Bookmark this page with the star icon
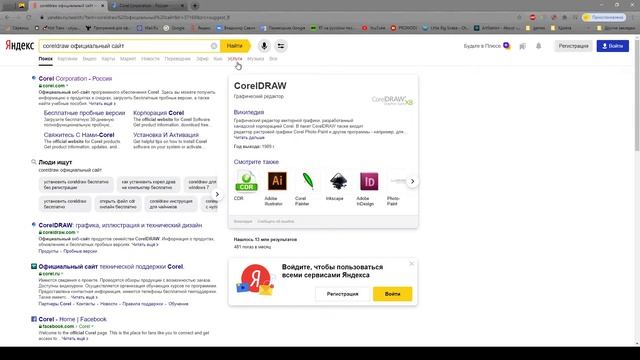 pyautogui.click(x=519, y=17)
